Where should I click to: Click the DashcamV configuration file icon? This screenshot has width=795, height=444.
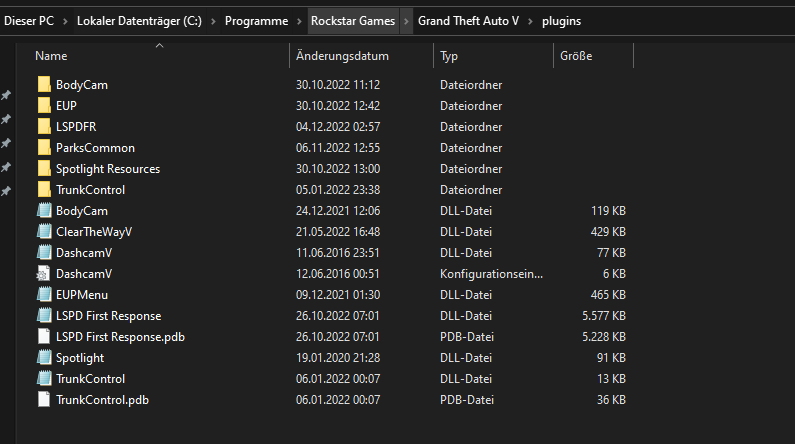[x=43, y=274]
